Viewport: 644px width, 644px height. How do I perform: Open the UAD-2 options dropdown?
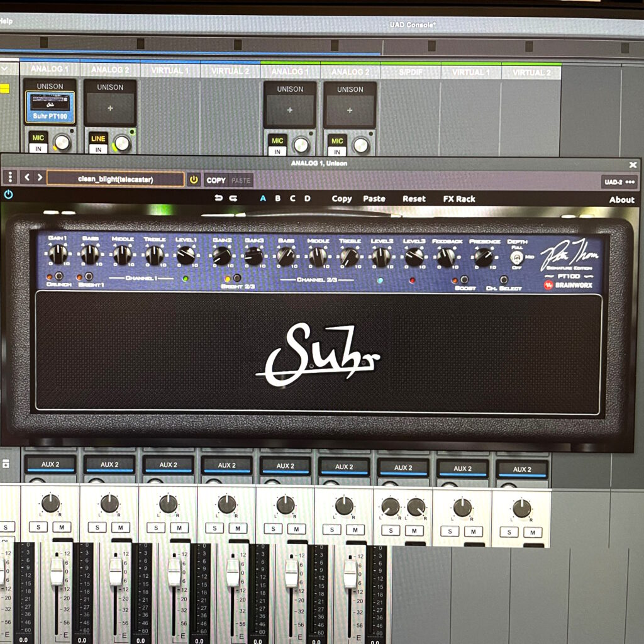point(619,182)
